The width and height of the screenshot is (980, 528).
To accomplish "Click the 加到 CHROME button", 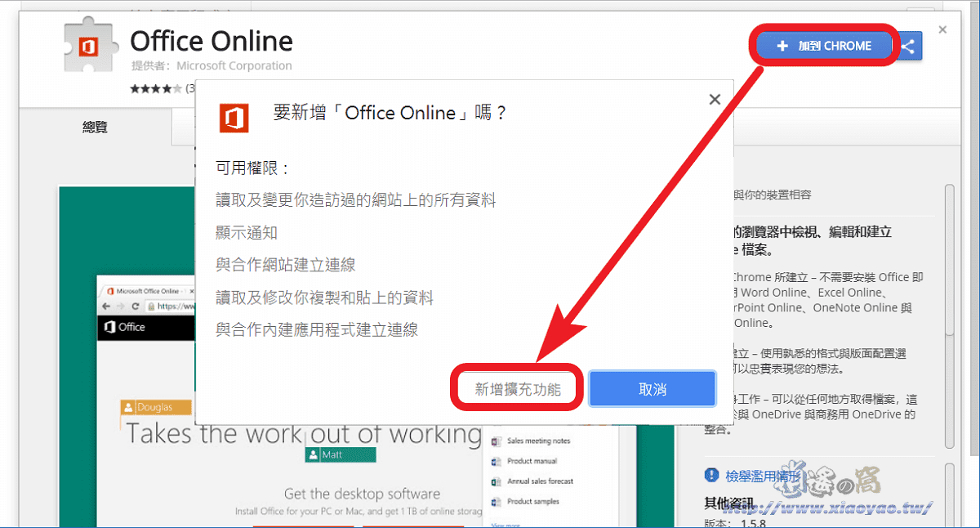I will click(x=825, y=46).
